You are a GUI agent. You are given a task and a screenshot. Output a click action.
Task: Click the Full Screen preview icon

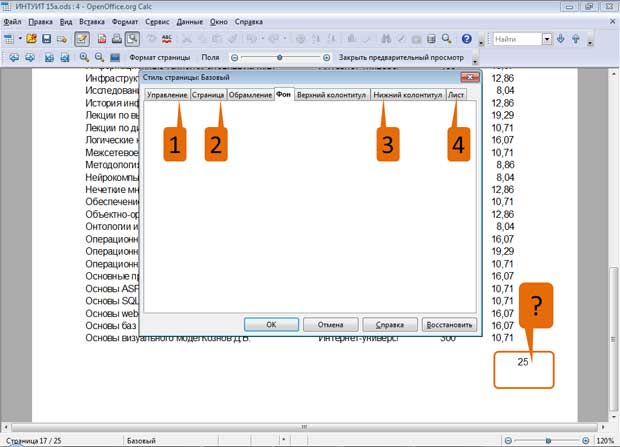(x=115, y=58)
